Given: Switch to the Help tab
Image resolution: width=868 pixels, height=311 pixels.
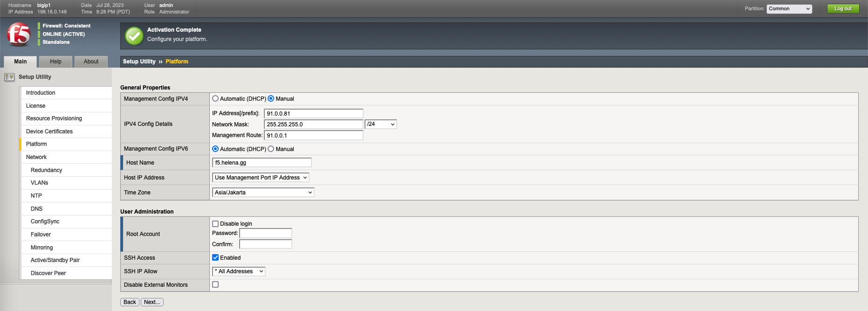Looking at the screenshot, I should click(x=55, y=62).
